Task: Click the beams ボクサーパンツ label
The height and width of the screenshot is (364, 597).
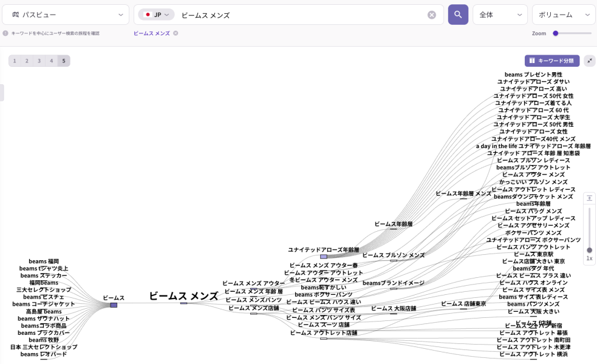Action: [324, 294]
